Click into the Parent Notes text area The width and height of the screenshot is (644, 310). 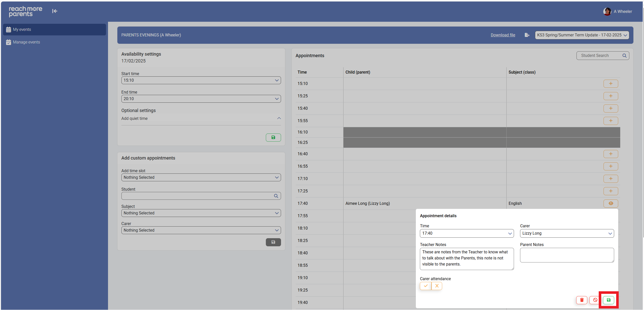point(567,255)
